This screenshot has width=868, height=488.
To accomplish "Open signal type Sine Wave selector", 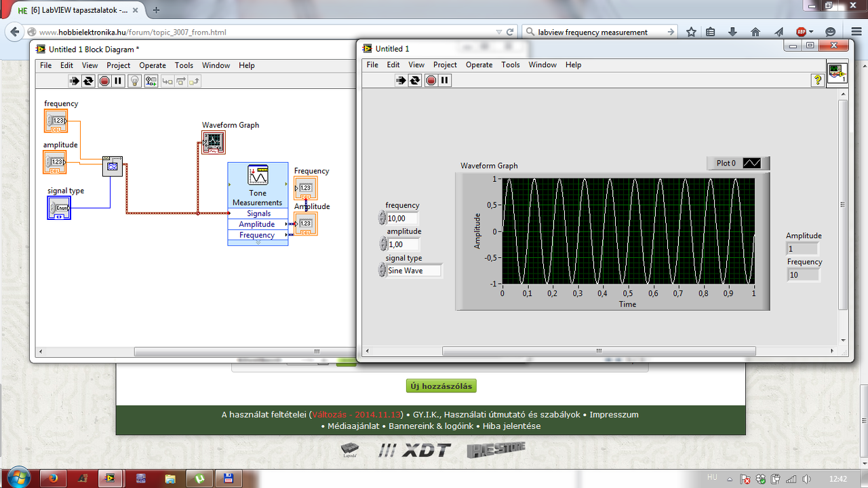I will point(414,270).
